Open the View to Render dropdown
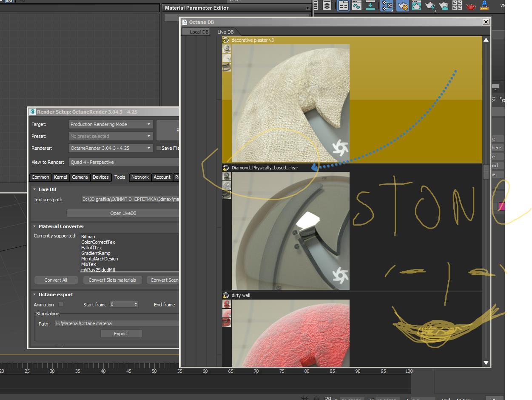532x400 pixels. pyautogui.click(x=124, y=162)
